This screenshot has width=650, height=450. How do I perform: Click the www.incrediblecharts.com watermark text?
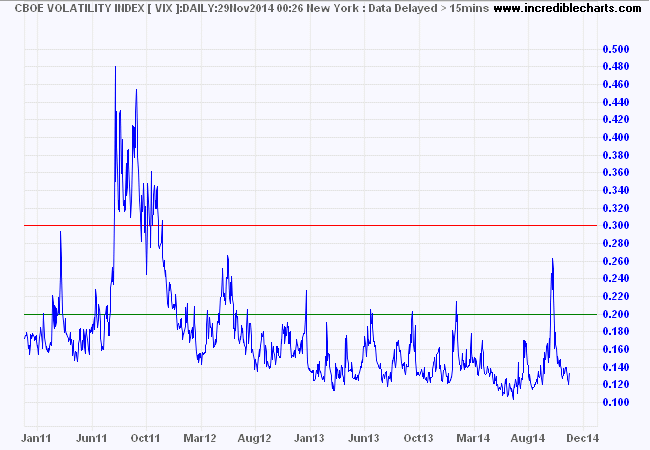(567, 7)
